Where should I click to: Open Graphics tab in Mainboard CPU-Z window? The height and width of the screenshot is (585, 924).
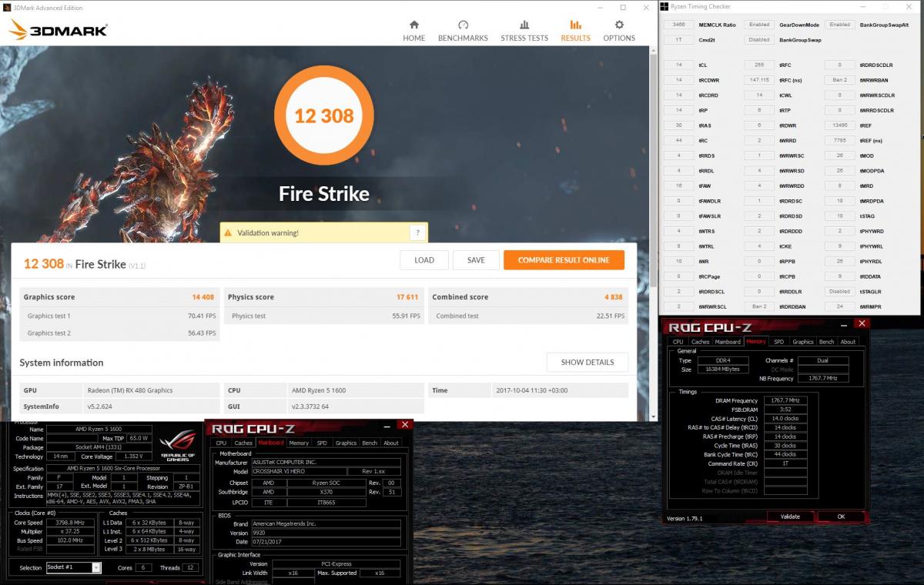click(346, 443)
